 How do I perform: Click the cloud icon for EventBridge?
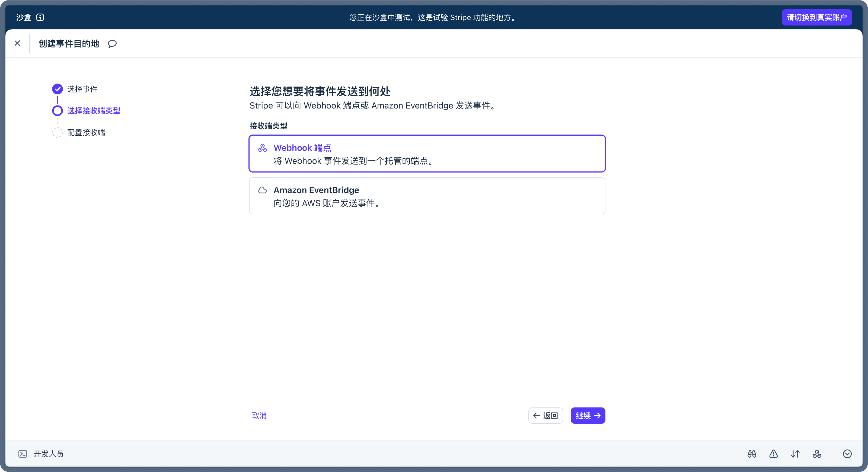[x=263, y=190]
